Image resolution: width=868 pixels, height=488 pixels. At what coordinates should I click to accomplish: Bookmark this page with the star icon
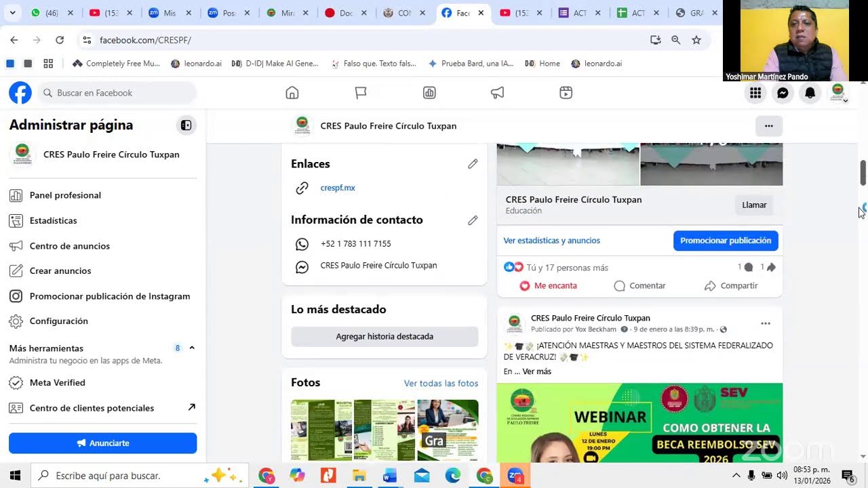pos(696,40)
